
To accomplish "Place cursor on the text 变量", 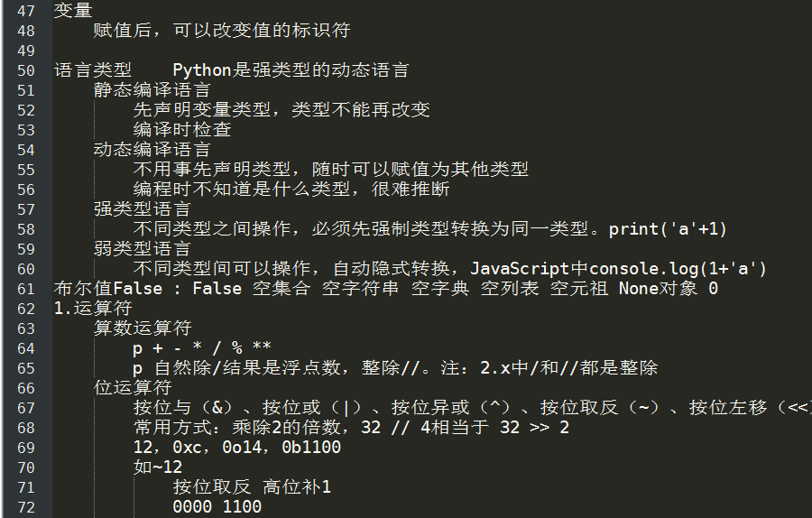I will click(x=73, y=10).
